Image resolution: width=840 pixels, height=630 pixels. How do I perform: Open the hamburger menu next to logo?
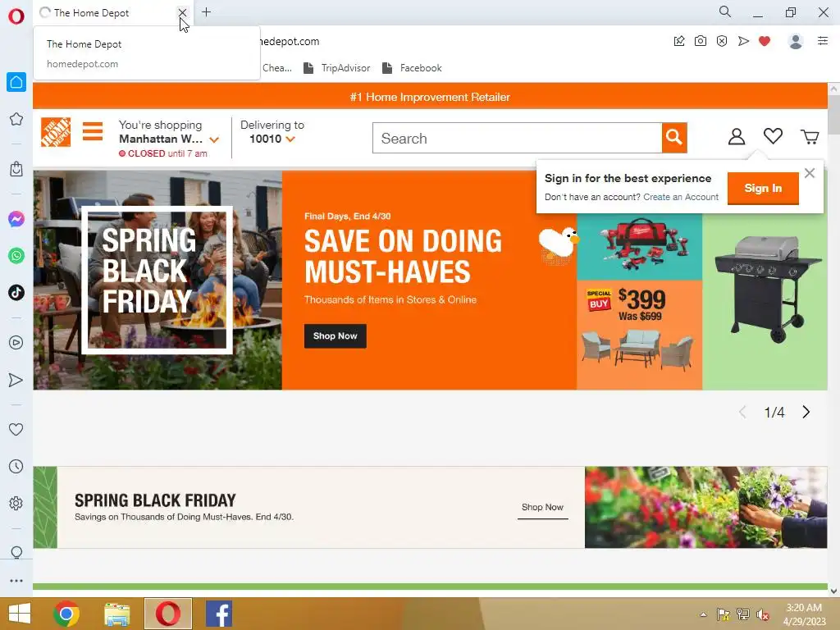click(93, 131)
